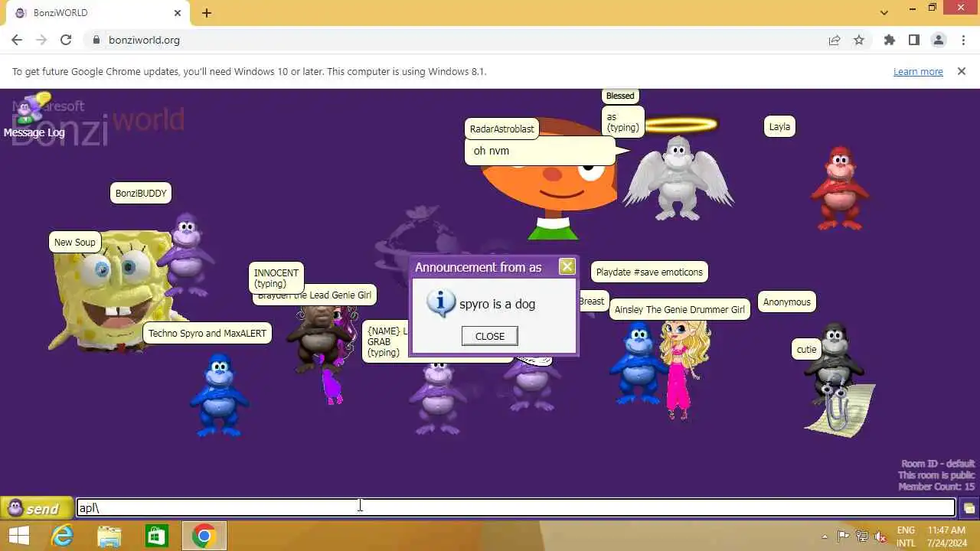Click the browser Back arrow
This screenshot has height=551, width=980.
[x=17, y=40]
